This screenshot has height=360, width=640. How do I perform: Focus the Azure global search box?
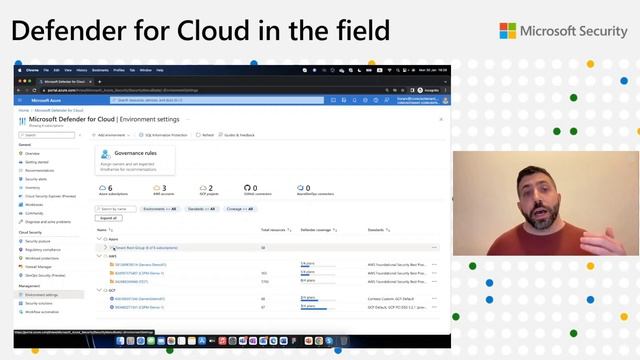(217, 100)
